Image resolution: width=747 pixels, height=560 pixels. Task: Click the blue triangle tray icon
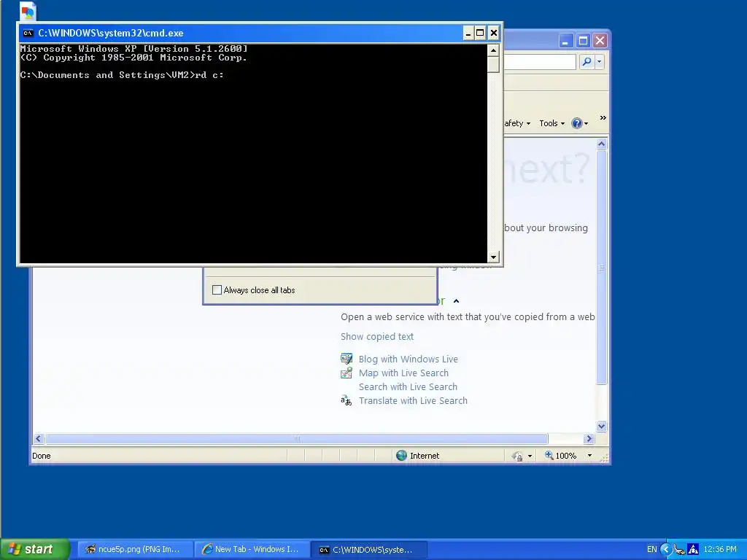(x=693, y=550)
